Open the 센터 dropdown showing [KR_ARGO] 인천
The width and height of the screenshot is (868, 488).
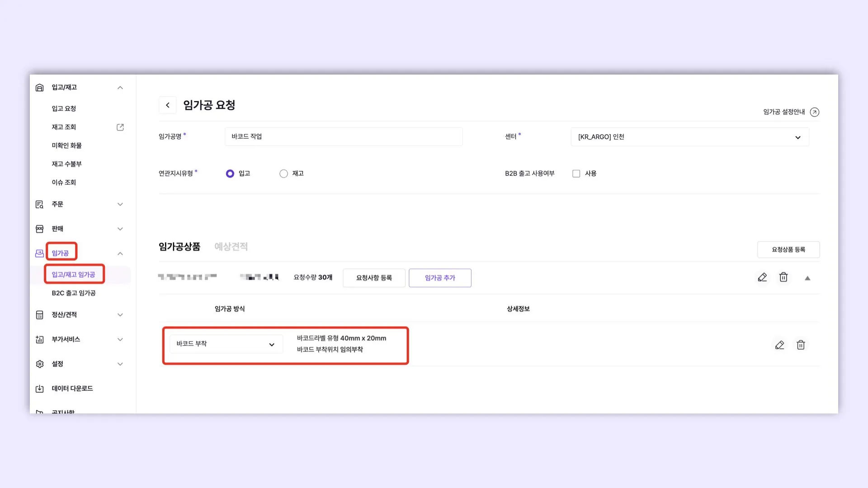click(689, 137)
